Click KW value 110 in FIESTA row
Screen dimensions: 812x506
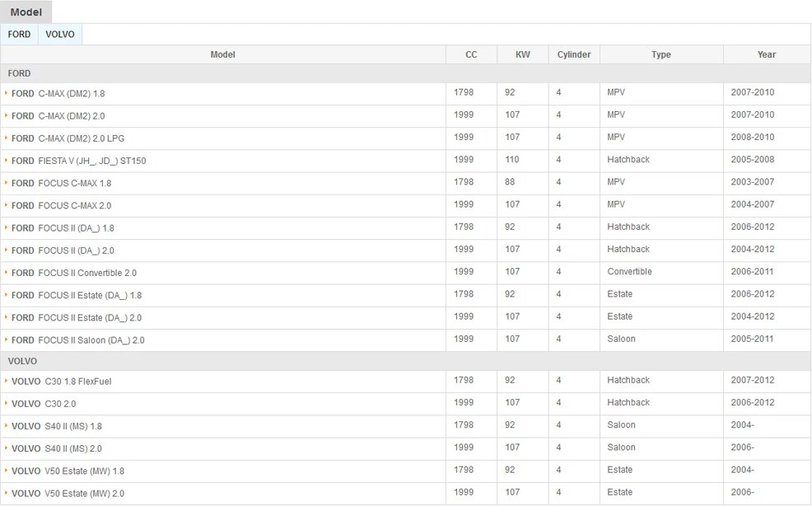(x=512, y=160)
